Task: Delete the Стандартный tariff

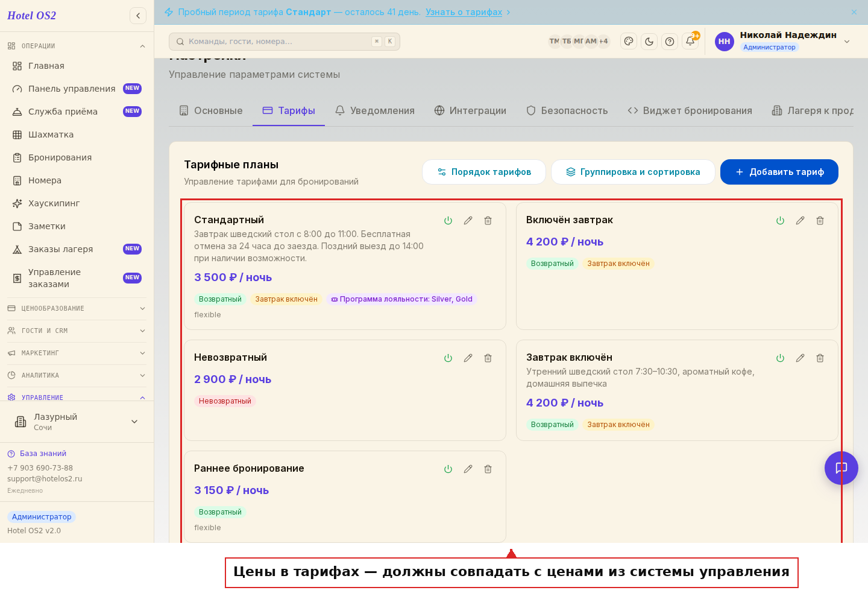Action: coord(488,221)
